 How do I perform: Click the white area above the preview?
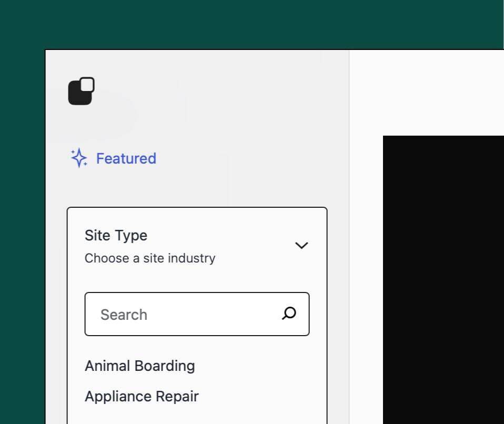426,92
